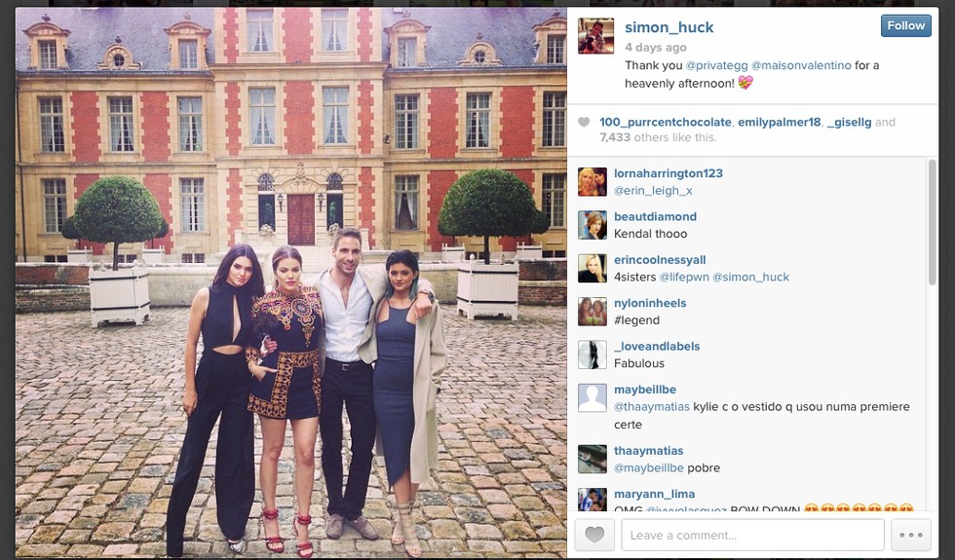Viewport: 955px width, 560px height.
Task: Click the Follow button
Action: [905, 25]
